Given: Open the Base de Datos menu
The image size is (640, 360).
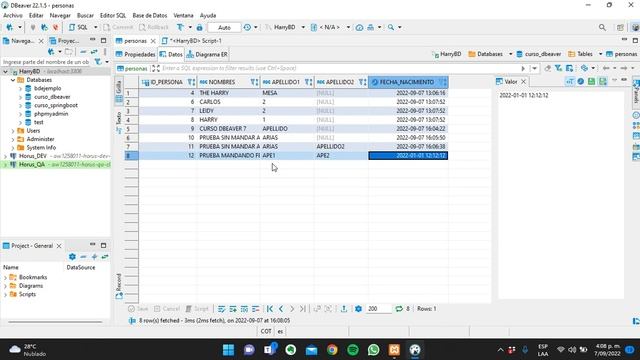Looking at the screenshot, I should pos(150,15).
